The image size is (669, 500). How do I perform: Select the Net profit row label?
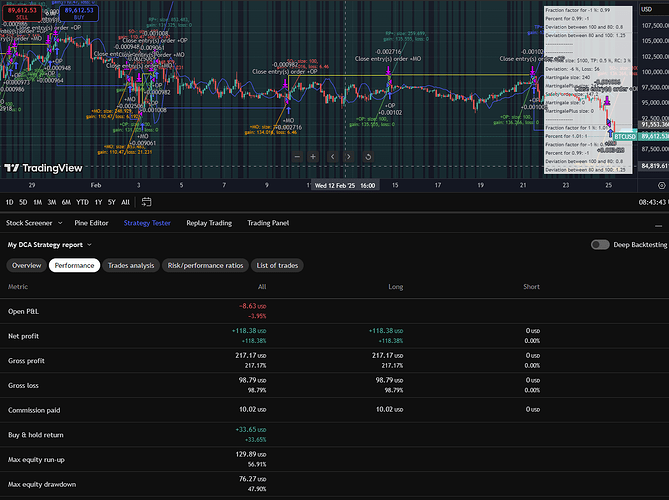coord(23,336)
